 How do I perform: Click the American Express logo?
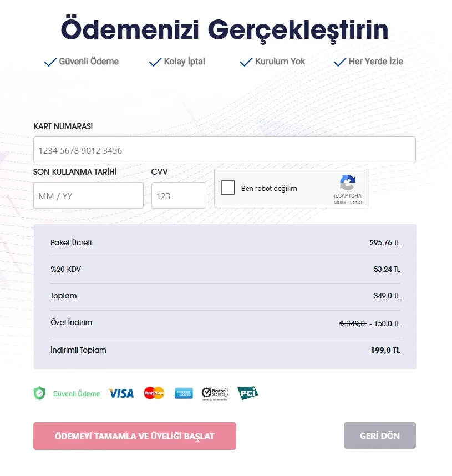[x=184, y=393]
